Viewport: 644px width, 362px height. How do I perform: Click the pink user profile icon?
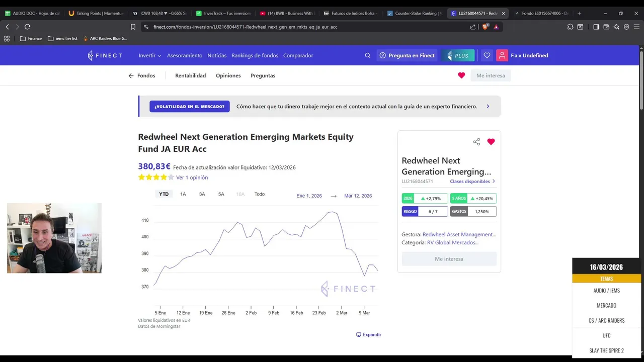[502, 55]
